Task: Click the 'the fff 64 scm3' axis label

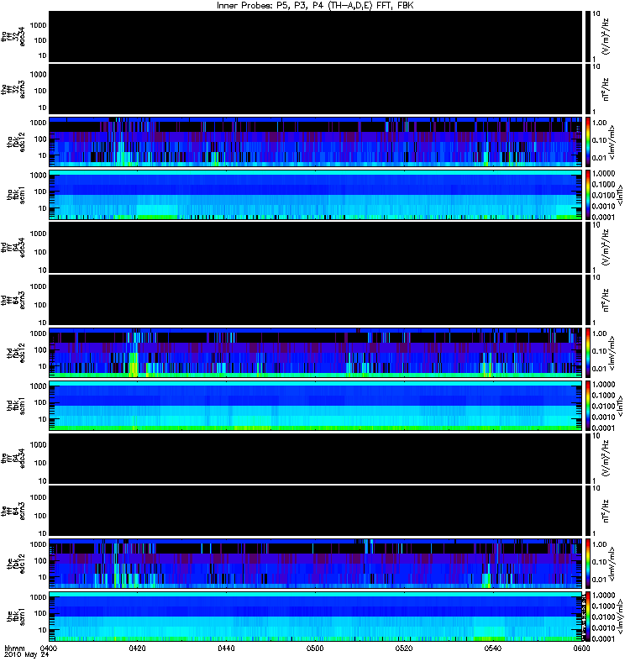Action: pyautogui.click(x=13, y=512)
